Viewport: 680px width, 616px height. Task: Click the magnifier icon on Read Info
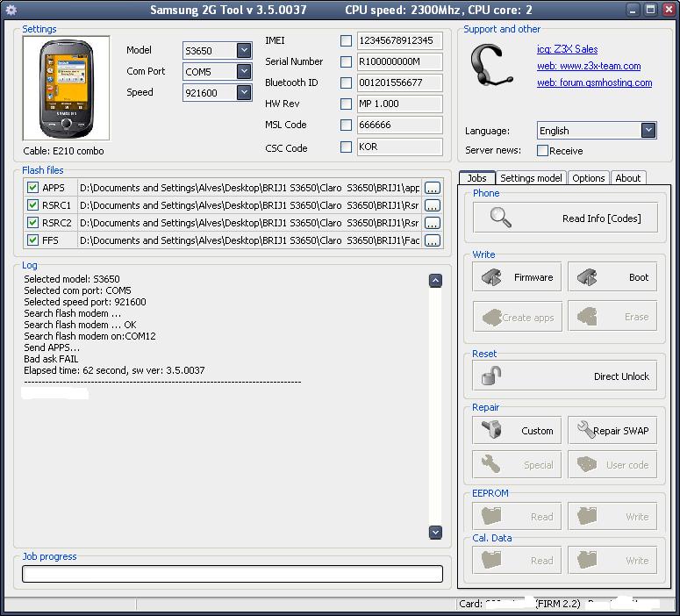500,218
